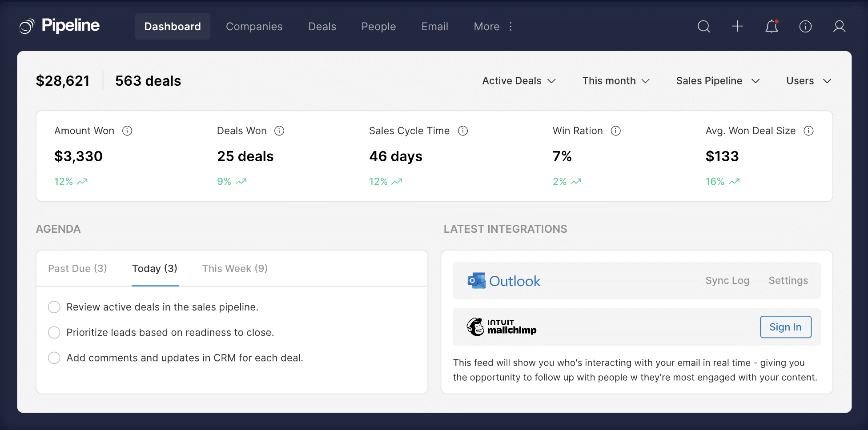Switch to the Past Due agenda tab

pyautogui.click(x=77, y=268)
